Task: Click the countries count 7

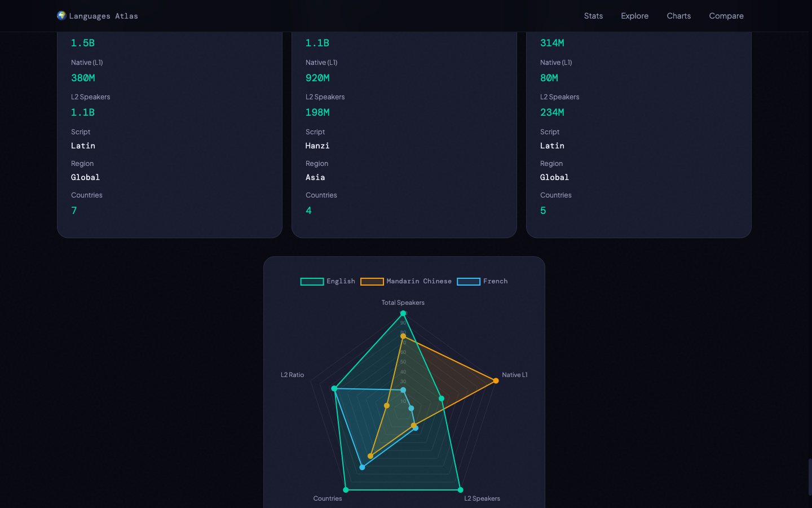Action: coord(74,211)
